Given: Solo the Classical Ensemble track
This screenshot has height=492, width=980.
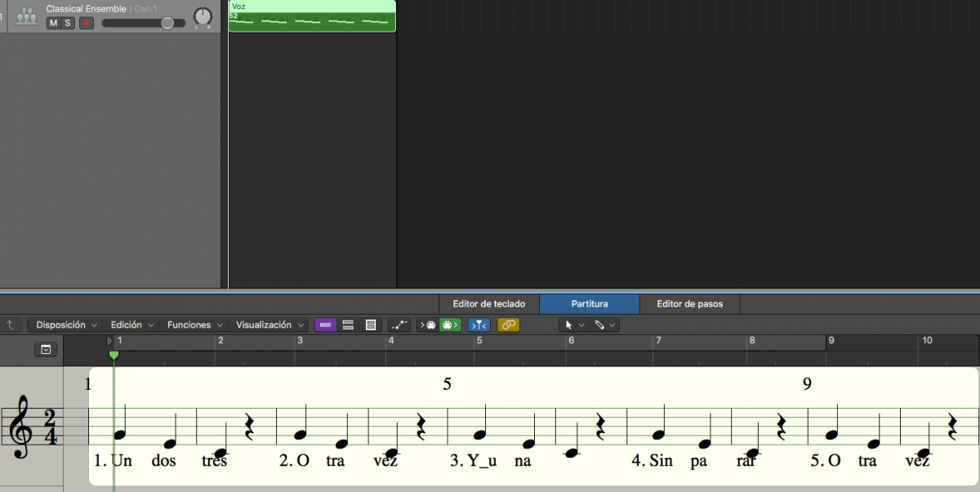Looking at the screenshot, I should pos(68,23).
